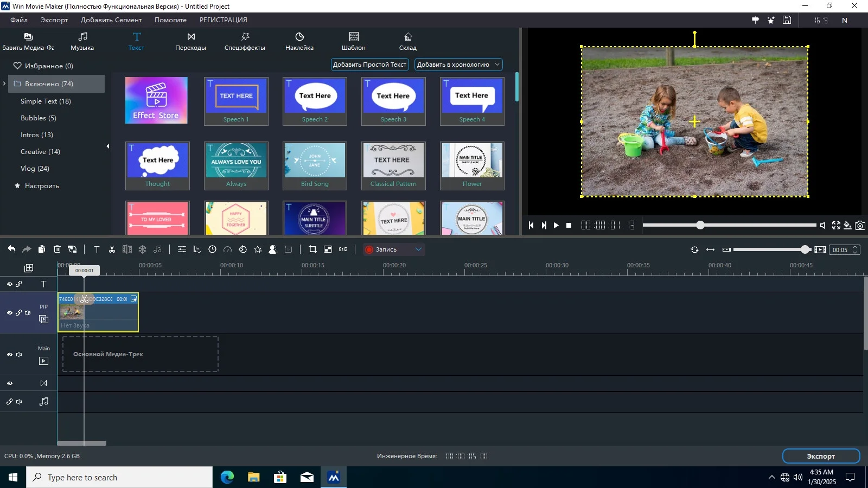This screenshot has width=868, height=488.
Task: Click the undo arrow in timeline toolbar
Action: [x=11, y=249]
